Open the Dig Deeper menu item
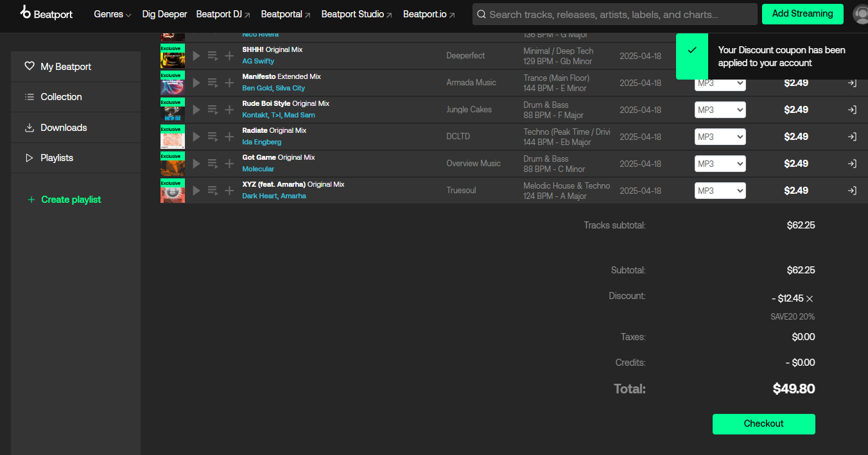The width and height of the screenshot is (868, 455). coord(164,13)
